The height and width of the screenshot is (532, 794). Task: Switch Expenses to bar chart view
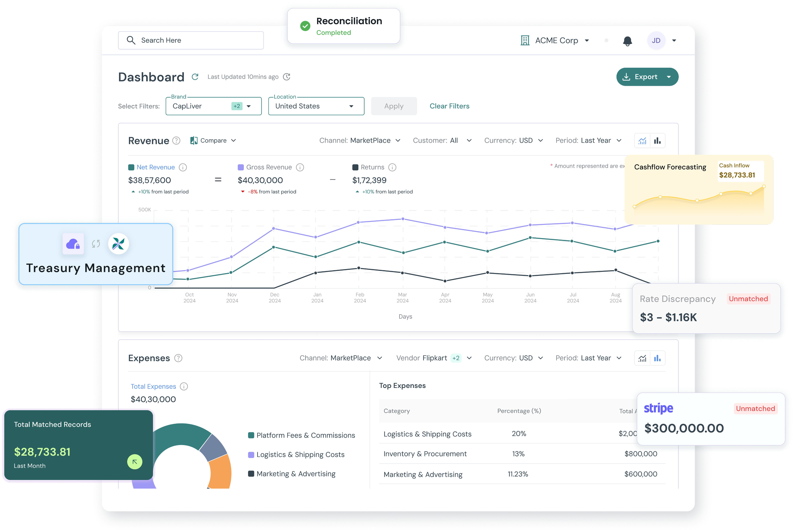pyautogui.click(x=657, y=358)
